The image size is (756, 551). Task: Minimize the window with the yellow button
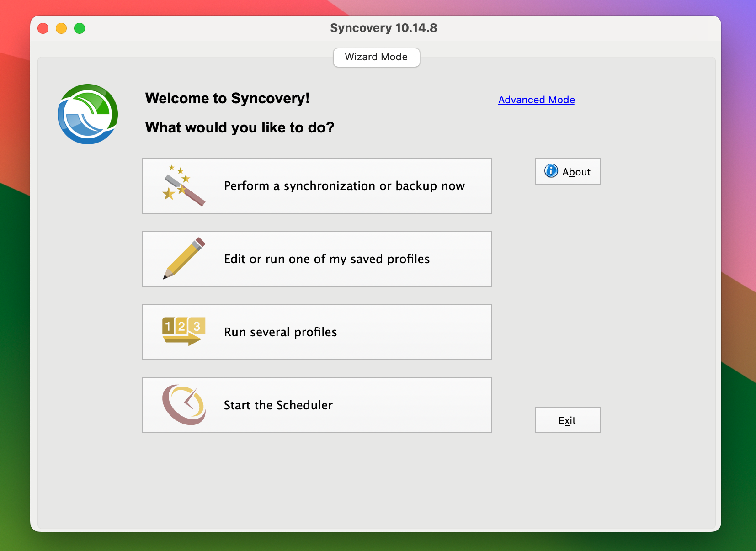pyautogui.click(x=61, y=28)
